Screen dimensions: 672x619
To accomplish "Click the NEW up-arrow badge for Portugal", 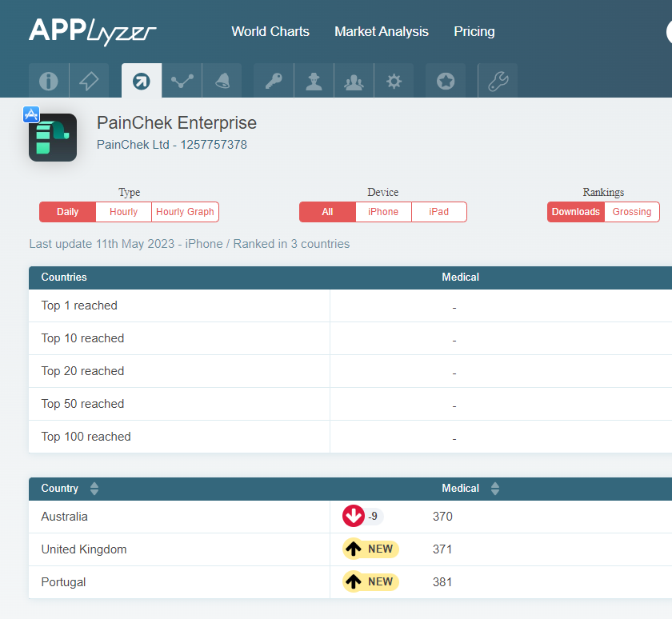I will [x=370, y=581].
